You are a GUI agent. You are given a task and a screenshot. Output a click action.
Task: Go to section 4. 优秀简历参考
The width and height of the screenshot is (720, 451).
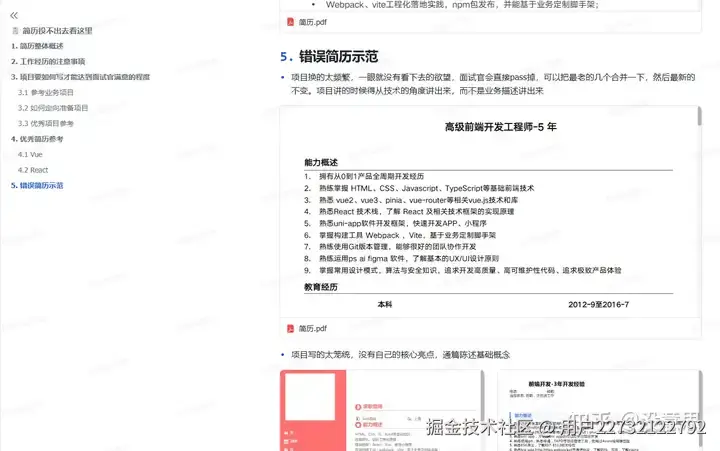click(37, 139)
